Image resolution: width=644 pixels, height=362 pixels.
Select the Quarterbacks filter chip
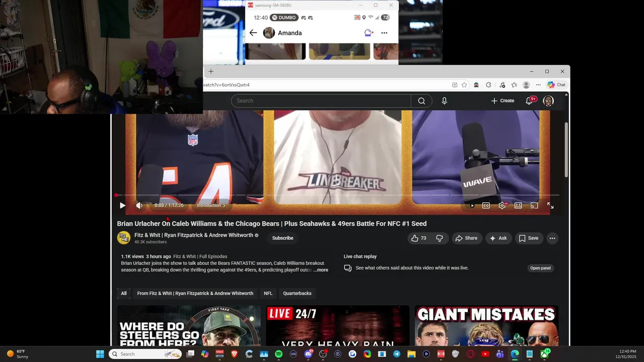[x=297, y=293]
